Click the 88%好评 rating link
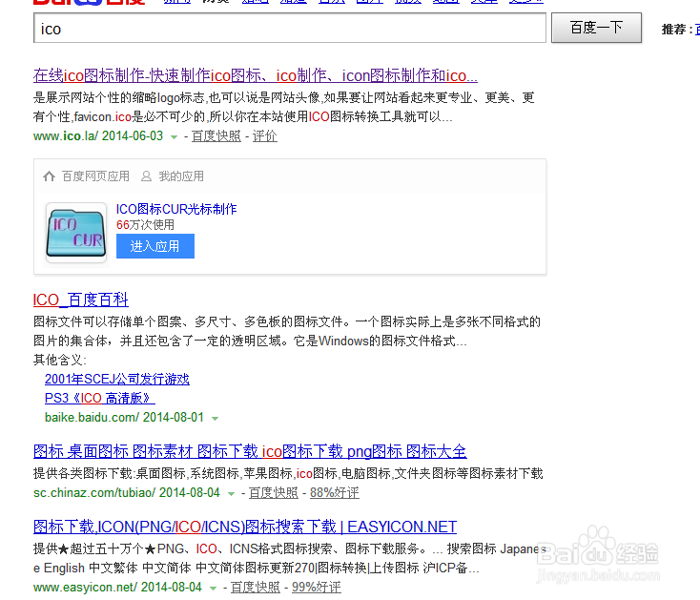This screenshot has width=700, height=600. (335, 492)
